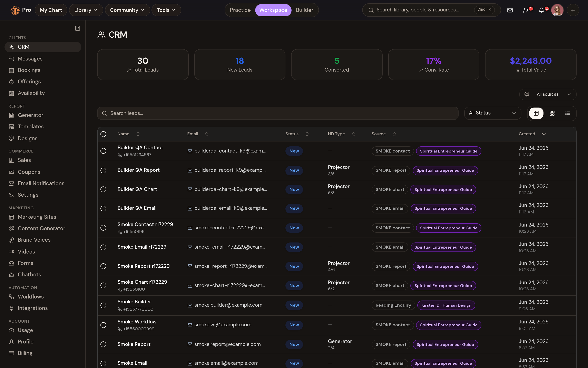Expand the Community menu
Viewport: 588px width, 368px height.
pyautogui.click(x=127, y=10)
